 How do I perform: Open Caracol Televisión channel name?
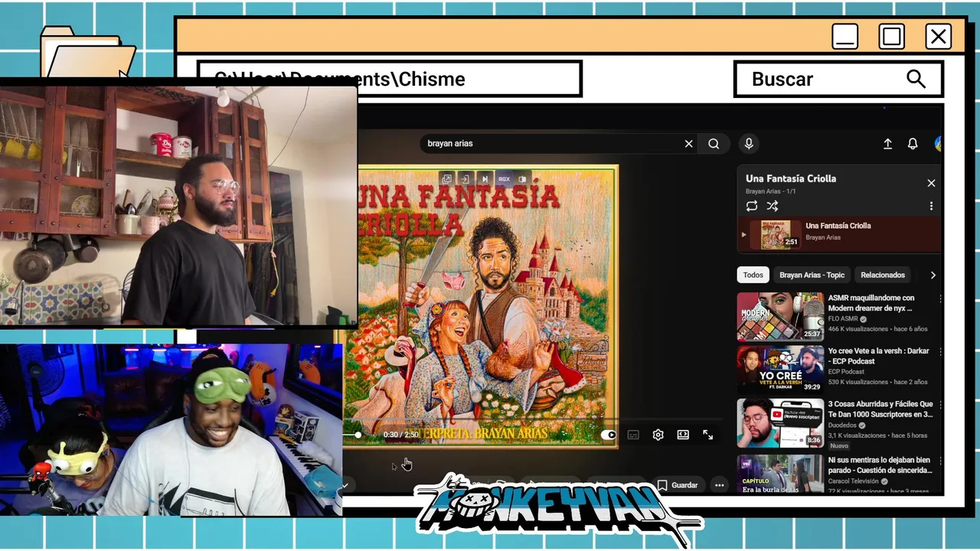[x=854, y=481]
